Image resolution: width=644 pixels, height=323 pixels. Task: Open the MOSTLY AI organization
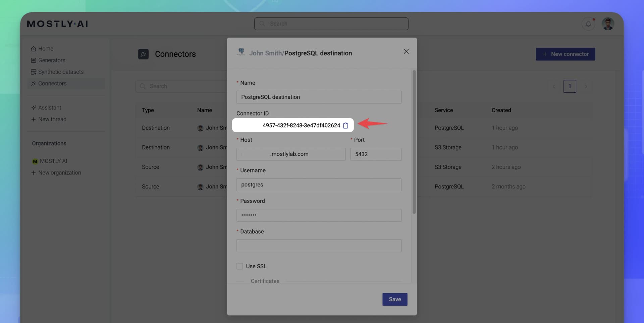[53, 161]
